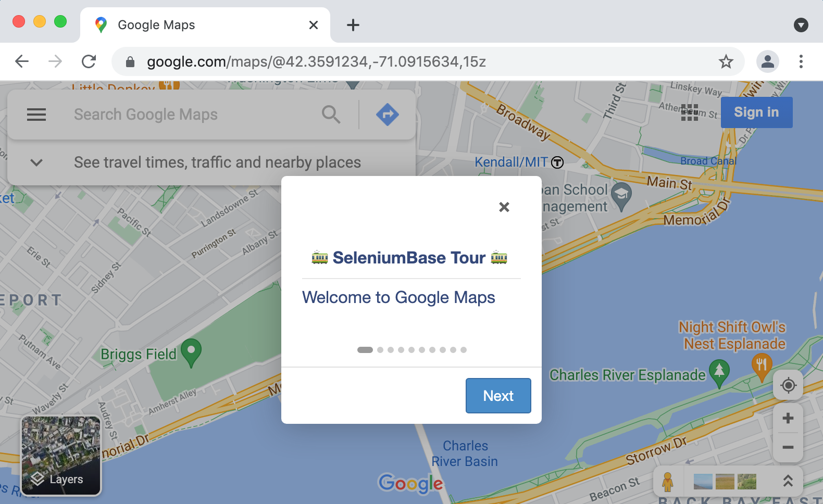
Task: Open a new browser tab
Action: [x=353, y=25]
